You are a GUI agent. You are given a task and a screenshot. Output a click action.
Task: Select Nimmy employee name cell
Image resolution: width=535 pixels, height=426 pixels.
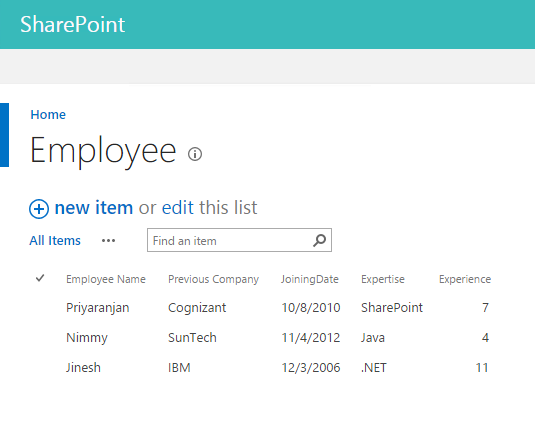point(87,338)
